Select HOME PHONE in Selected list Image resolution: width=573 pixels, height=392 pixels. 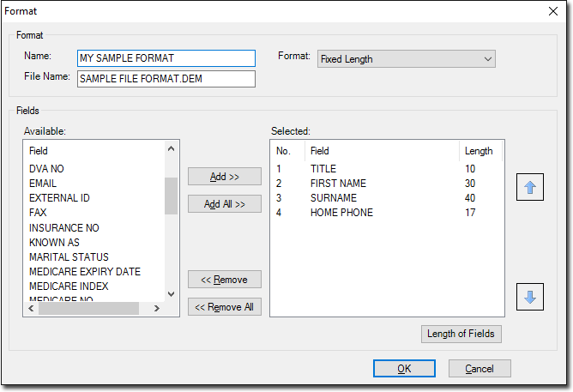341,213
